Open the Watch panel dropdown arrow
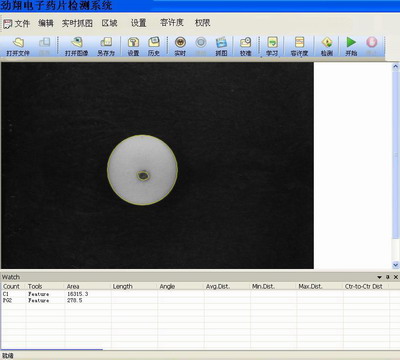This screenshot has width=400, height=360. 379,277
